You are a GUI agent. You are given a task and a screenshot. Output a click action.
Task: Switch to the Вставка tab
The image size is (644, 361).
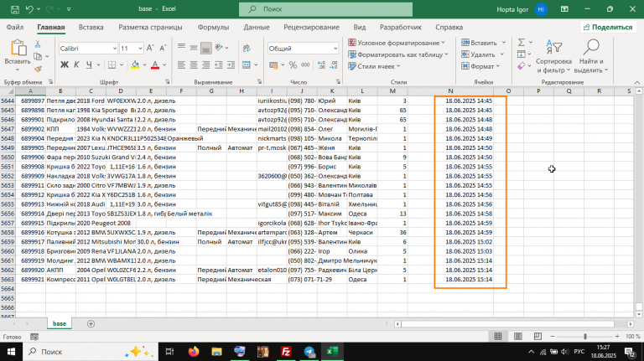91,27
